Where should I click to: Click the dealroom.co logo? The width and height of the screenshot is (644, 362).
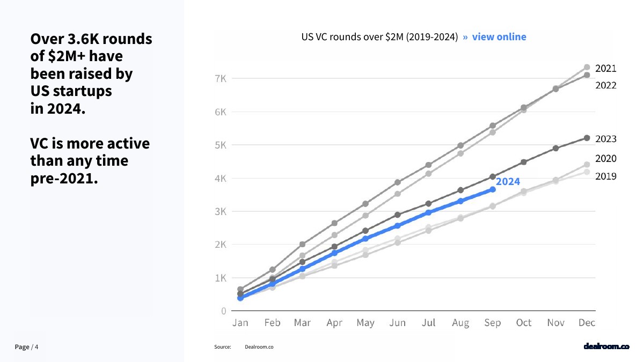tap(606, 346)
